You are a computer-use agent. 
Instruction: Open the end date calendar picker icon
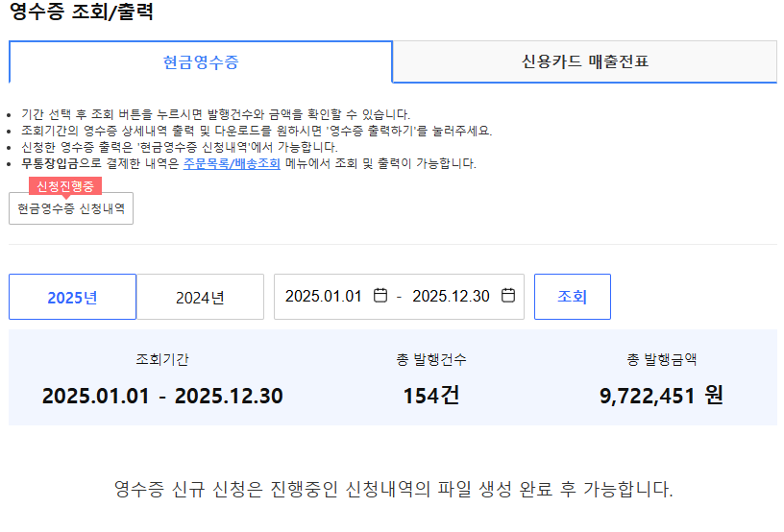[x=509, y=296]
